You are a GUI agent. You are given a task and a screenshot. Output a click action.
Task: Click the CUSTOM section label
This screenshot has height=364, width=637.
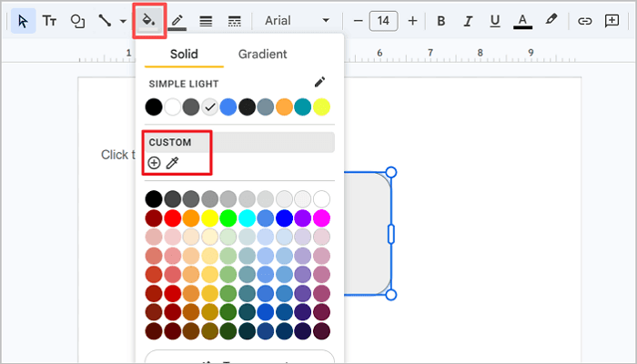click(x=170, y=142)
